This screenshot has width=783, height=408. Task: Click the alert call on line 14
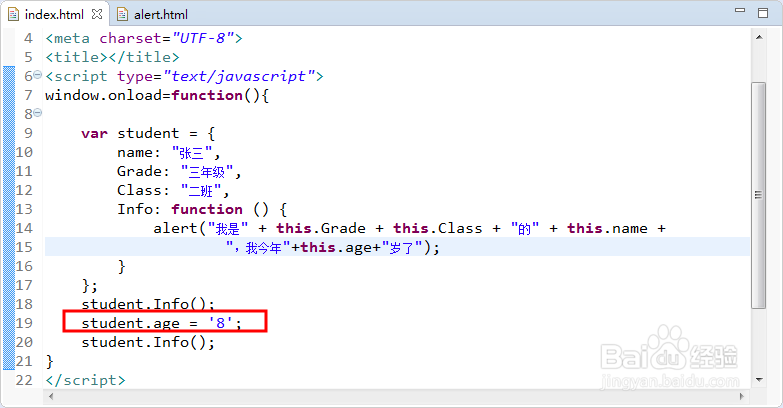409,229
